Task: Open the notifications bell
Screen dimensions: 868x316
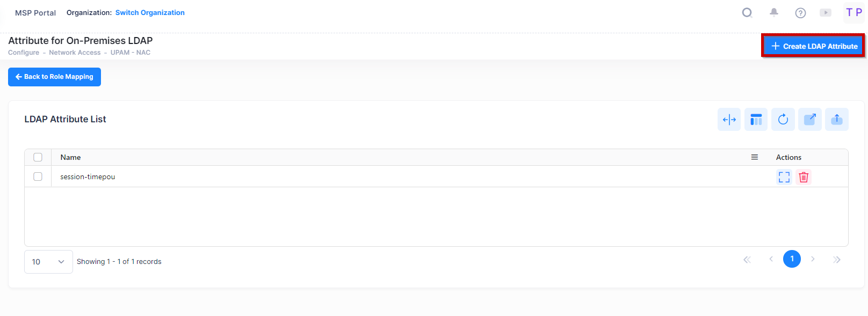Action: [774, 12]
